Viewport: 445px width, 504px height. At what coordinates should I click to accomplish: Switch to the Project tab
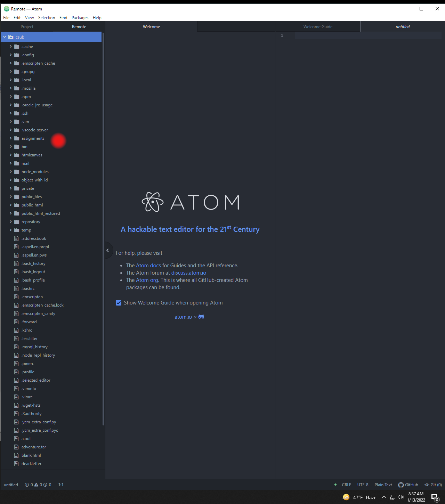click(27, 27)
